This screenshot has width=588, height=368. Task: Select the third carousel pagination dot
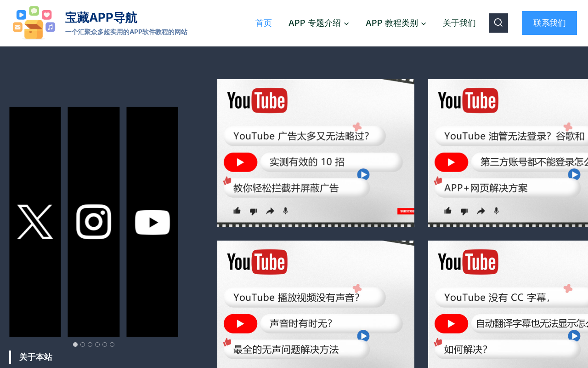90,345
